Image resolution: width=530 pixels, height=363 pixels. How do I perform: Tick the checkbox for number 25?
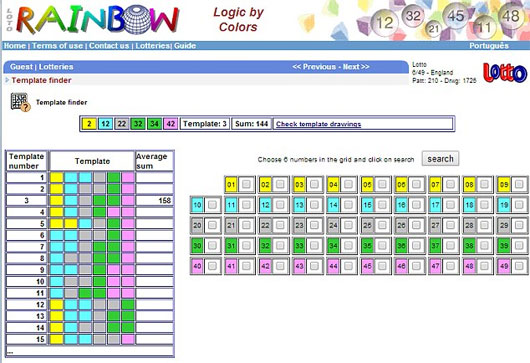tap(382, 225)
